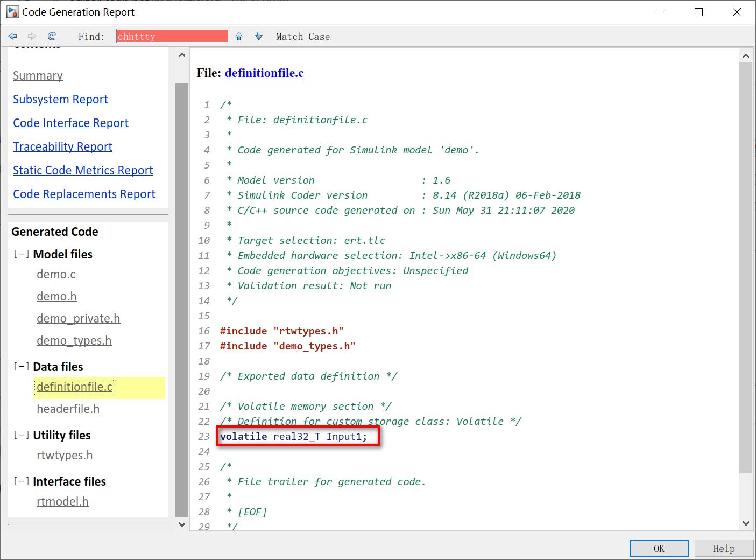Viewport: 756px width, 560px height.
Task: Click the 'Code generation objectives: Unspecified' line
Action: (x=347, y=270)
